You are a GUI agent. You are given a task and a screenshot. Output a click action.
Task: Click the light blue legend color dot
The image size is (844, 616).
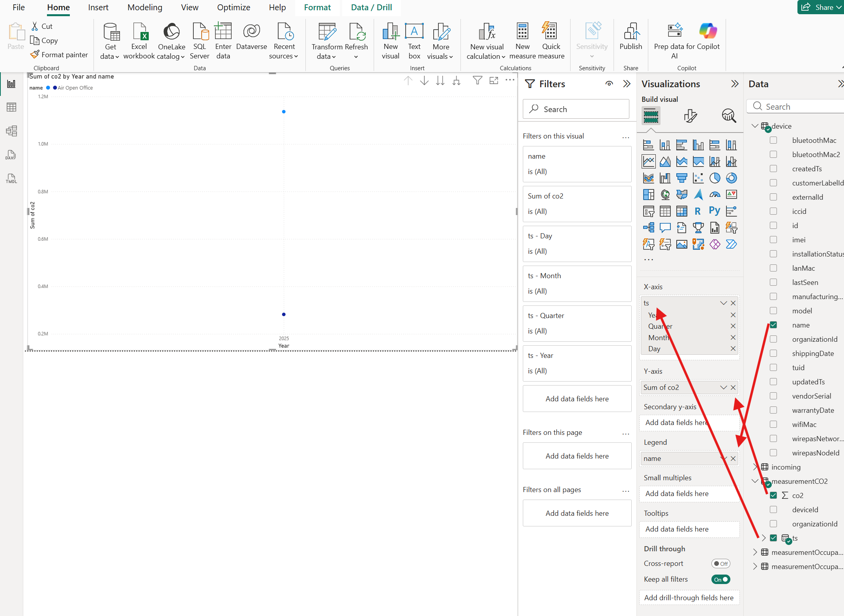[x=48, y=88]
